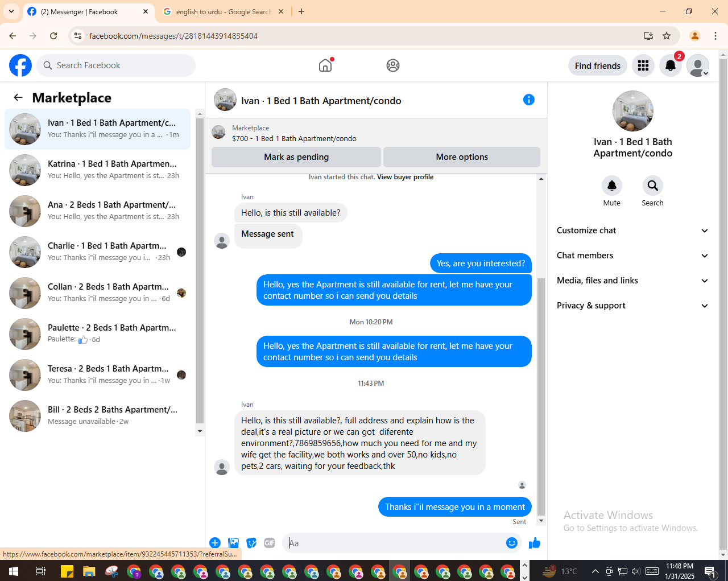Open the View buyer profile link

pyautogui.click(x=405, y=177)
